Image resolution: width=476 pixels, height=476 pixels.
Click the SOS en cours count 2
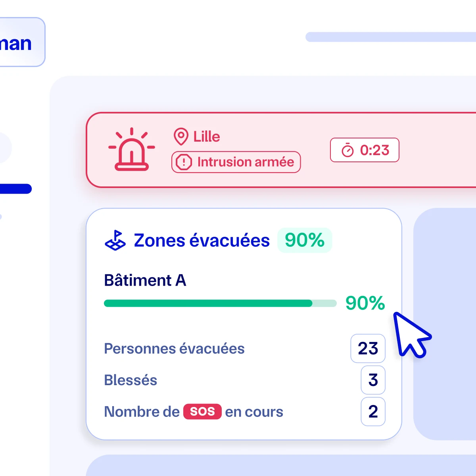point(373,412)
